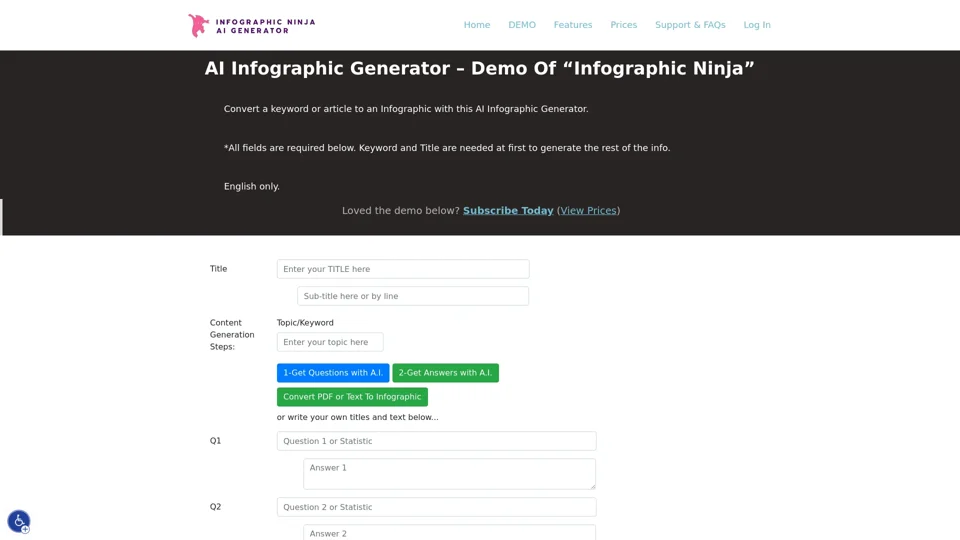Follow the Subscribe Today link
Screen dimensions: 960x540
click(x=508, y=211)
